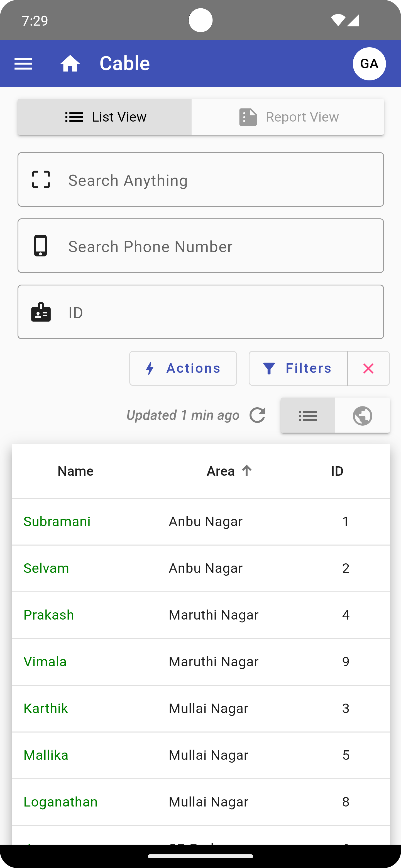401x868 pixels.
Task: Toggle Area column sort arrow
Action: [x=247, y=470]
